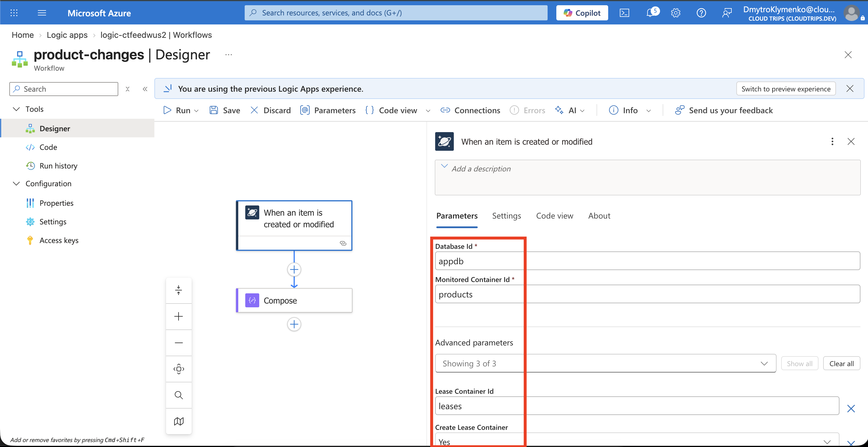
Task: Expand the Code view dropdown arrow
Action: [428, 111]
